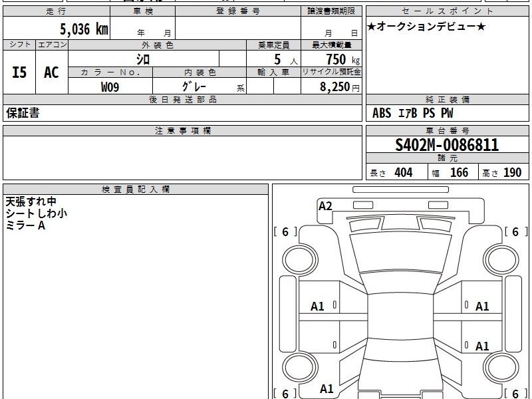This screenshot has height=399, width=532.
Task: Click the 純正装備 header
Action: pyautogui.click(x=447, y=100)
